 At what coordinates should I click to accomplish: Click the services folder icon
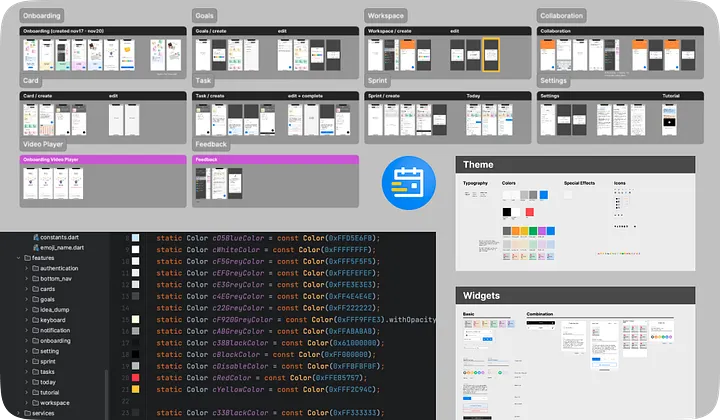coord(28,413)
